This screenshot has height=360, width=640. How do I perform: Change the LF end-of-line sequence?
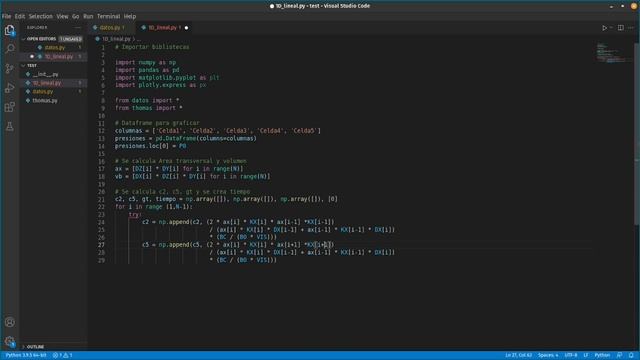tap(586, 355)
